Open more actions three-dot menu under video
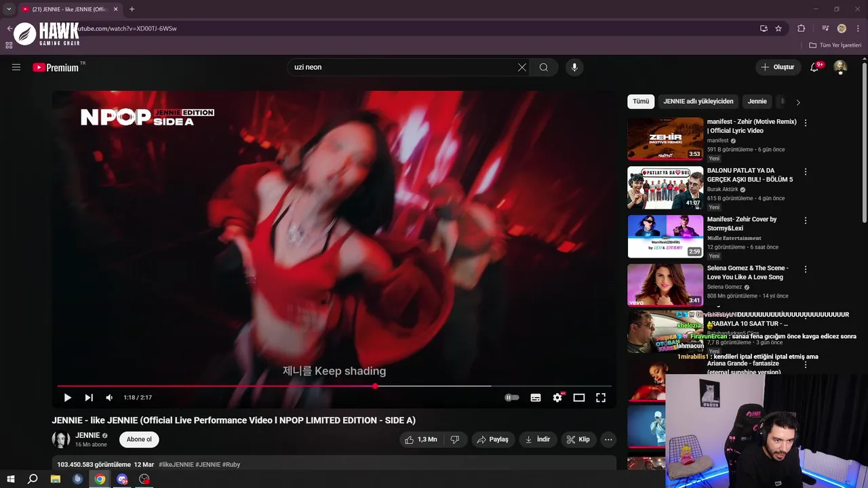The height and width of the screenshot is (488, 868). tap(608, 439)
